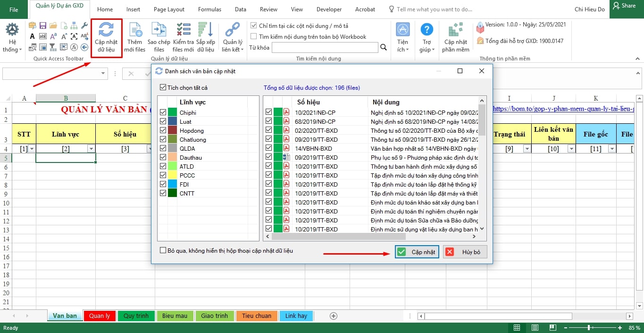Run Kiểm tra files mới check
644x333 pixels.
coord(183,30)
